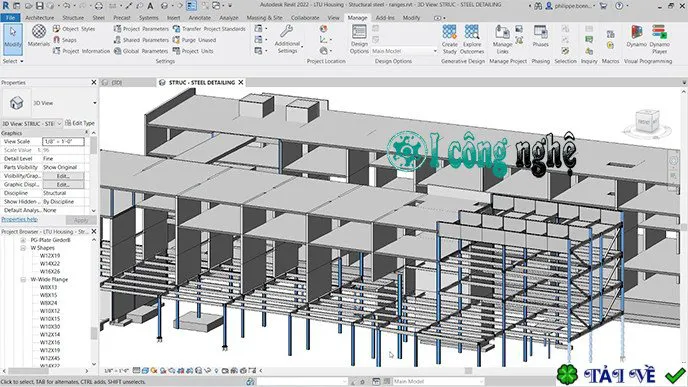Close the STRUC - STEEL DETAILING view tab
Image resolution: width=688 pixels, height=387 pixels.
click(x=241, y=82)
